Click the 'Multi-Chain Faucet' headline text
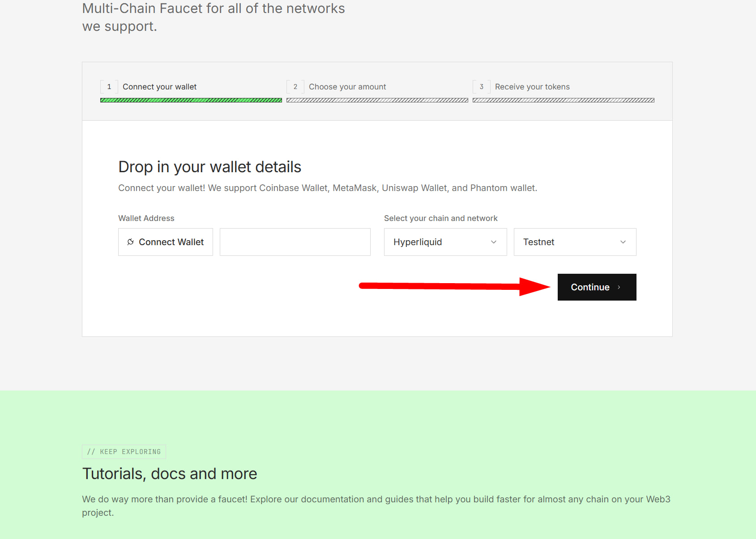Screen dimensions: 756x539 pyautogui.click(x=214, y=17)
